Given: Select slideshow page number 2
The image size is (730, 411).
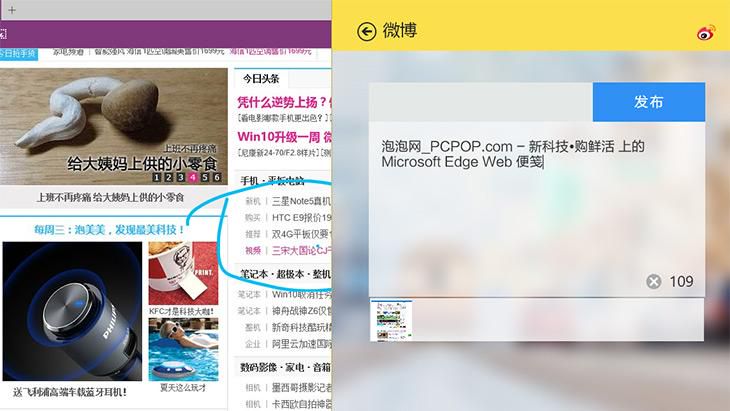Looking at the screenshot, I should (x=169, y=177).
